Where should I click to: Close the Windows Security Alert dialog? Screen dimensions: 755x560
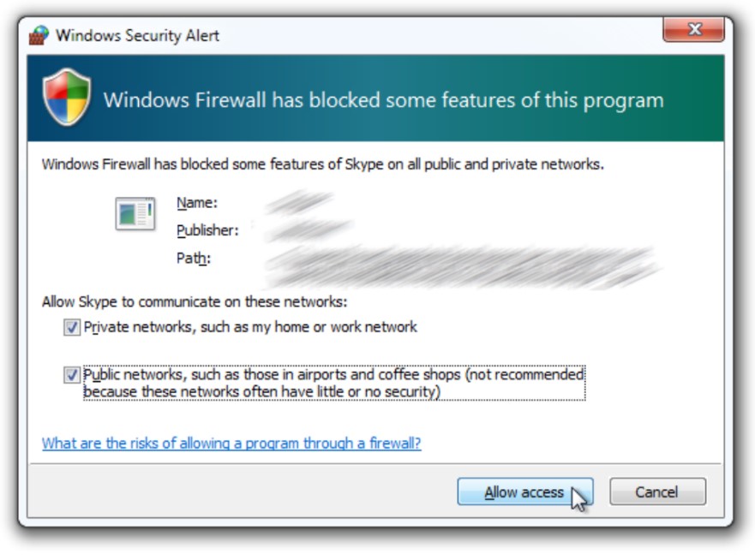(x=693, y=32)
